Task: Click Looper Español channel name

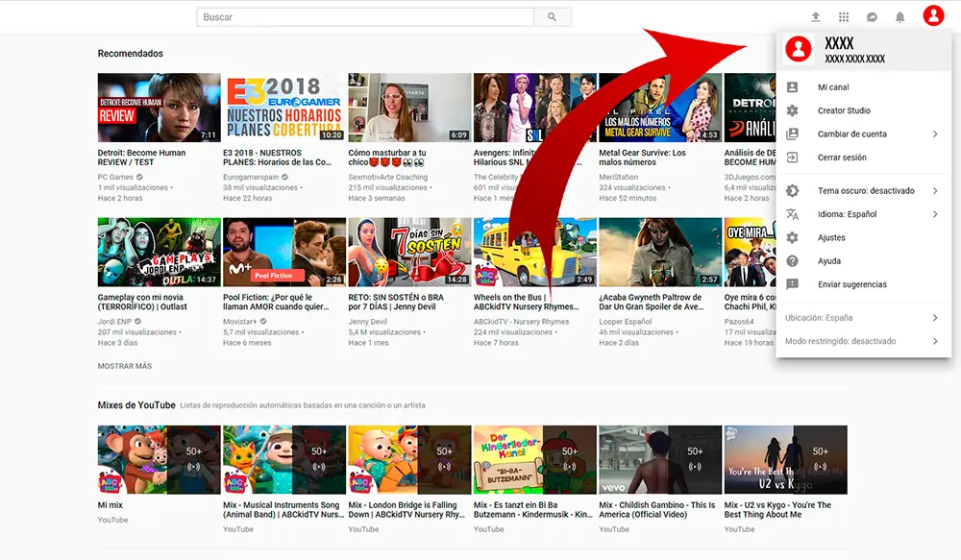Action: pyautogui.click(x=626, y=322)
